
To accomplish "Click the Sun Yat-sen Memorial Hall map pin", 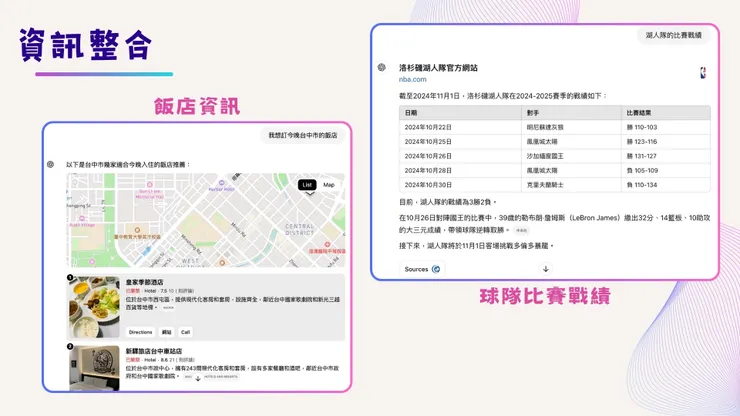I will [150, 185].
